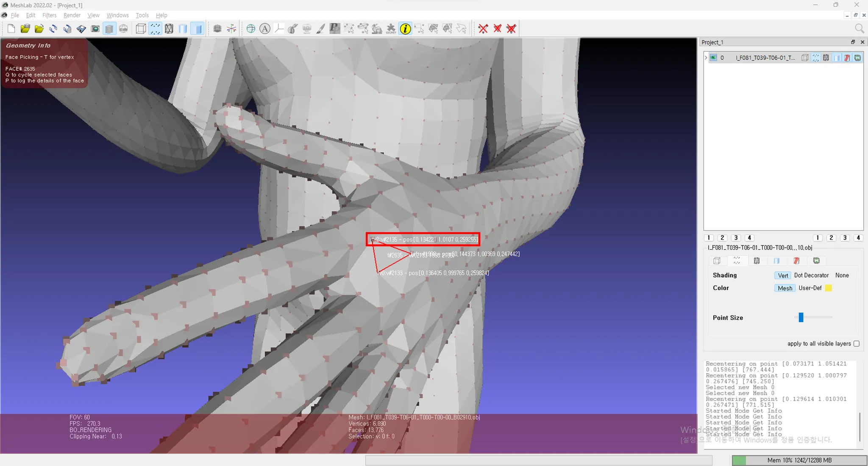Click Delete selected faces and vertices
This screenshot has width=868, height=466.
[x=511, y=29]
